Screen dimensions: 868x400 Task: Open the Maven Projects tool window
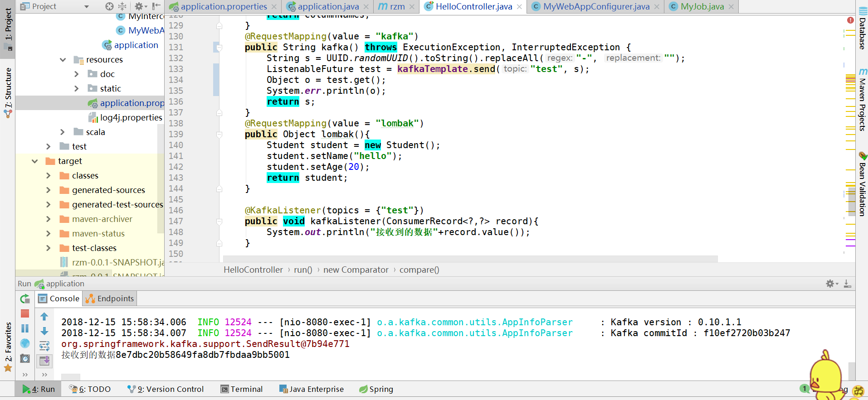(862, 100)
